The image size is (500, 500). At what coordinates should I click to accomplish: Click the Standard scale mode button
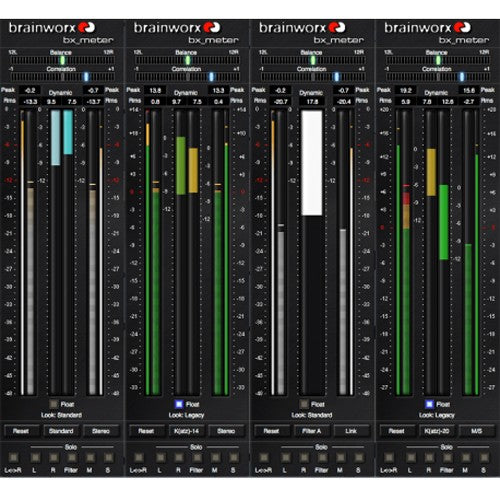[x=61, y=431]
